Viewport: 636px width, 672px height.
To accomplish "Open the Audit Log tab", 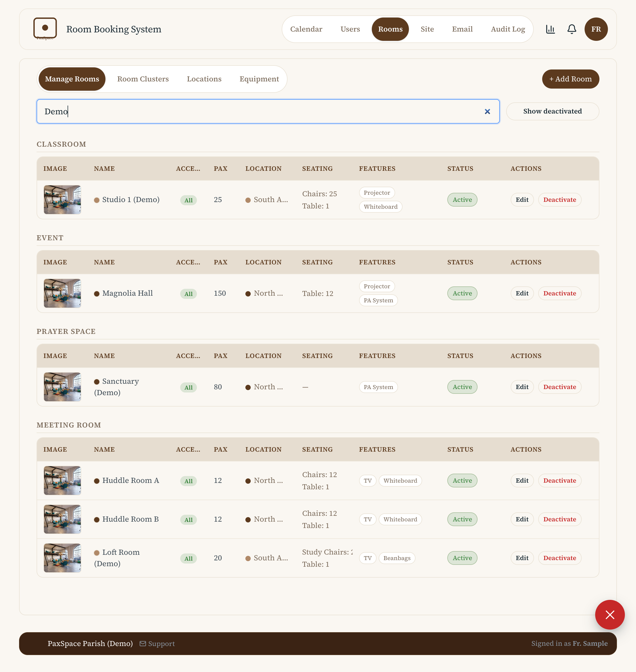I will (x=508, y=29).
